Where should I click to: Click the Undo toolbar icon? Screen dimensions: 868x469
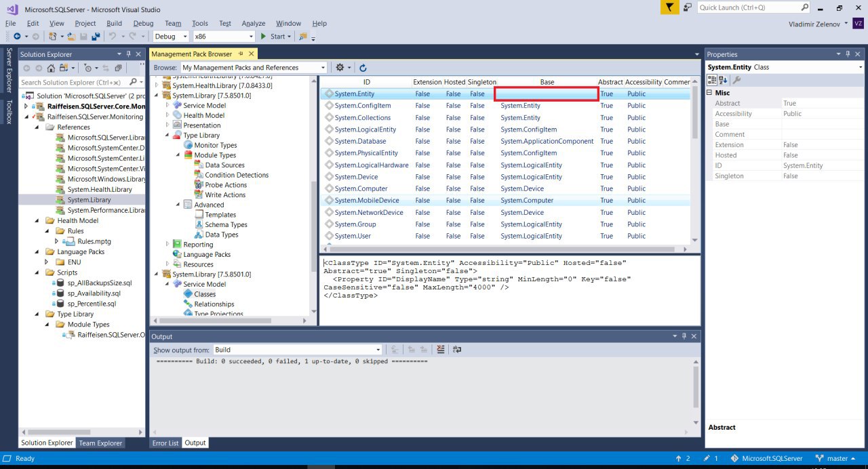click(113, 37)
